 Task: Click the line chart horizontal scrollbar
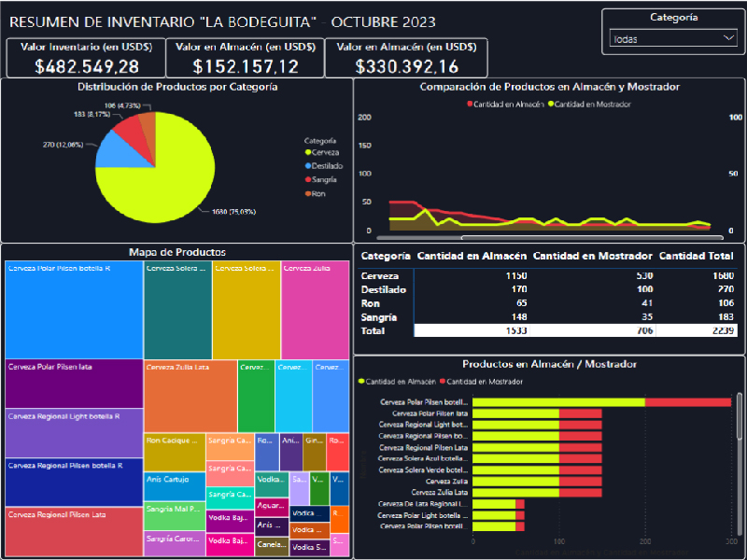(592, 237)
